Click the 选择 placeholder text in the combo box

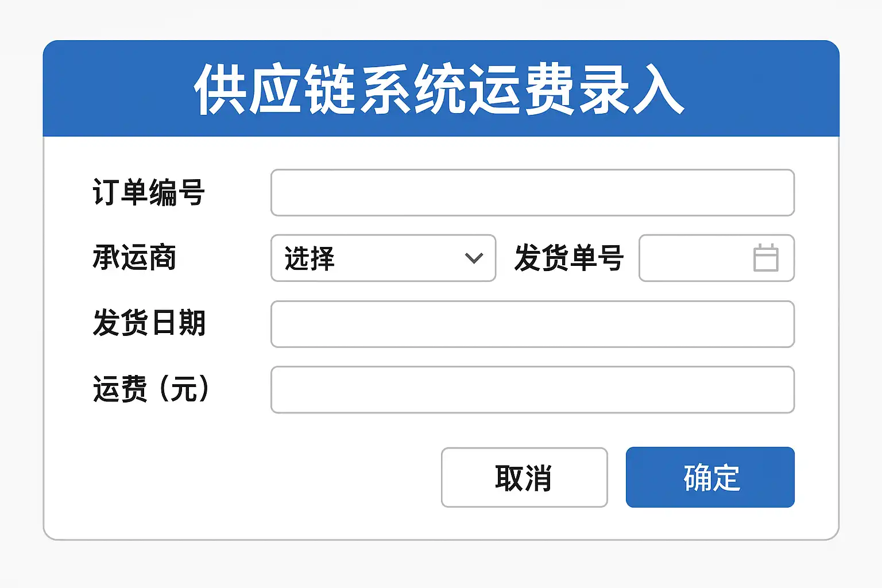tap(310, 258)
